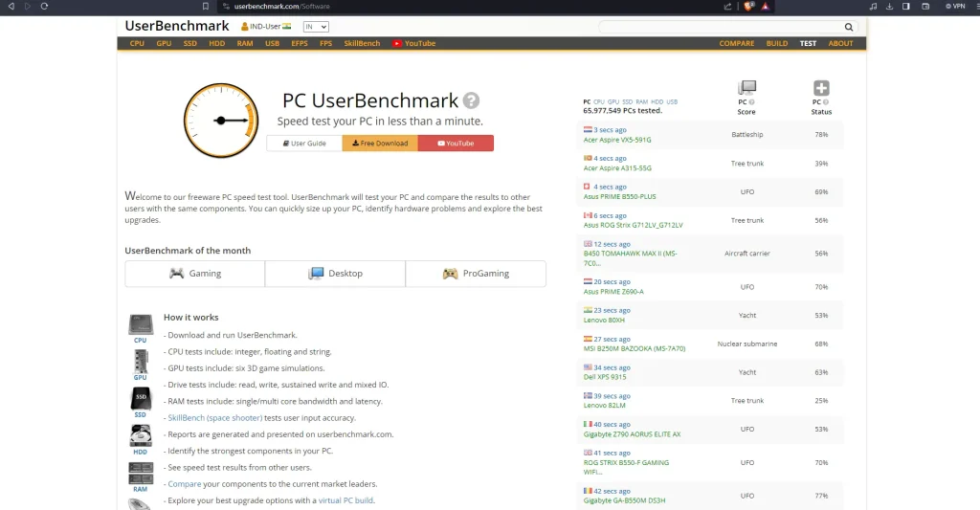Open the USB menu in the nav bar
Viewport: 980px width, 510px height.
(x=272, y=44)
